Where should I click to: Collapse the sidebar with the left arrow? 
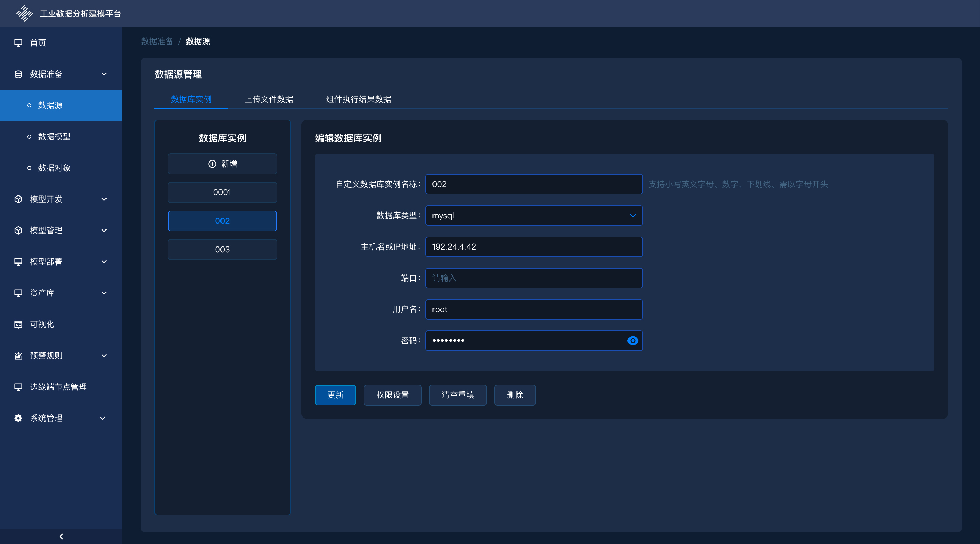click(61, 537)
